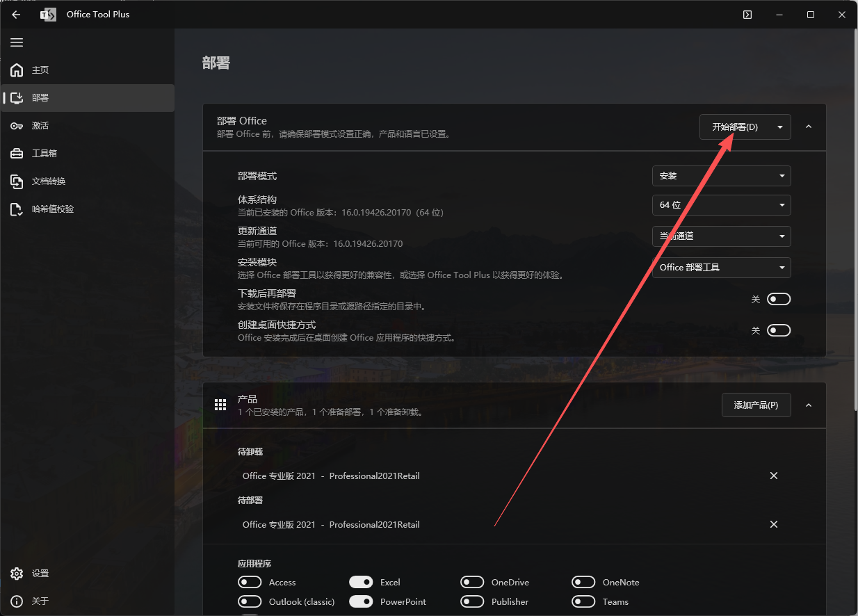Click 添加产品(P) to add a product
Viewport: 858px width, 616px height.
pyautogui.click(x=756, y=405)
